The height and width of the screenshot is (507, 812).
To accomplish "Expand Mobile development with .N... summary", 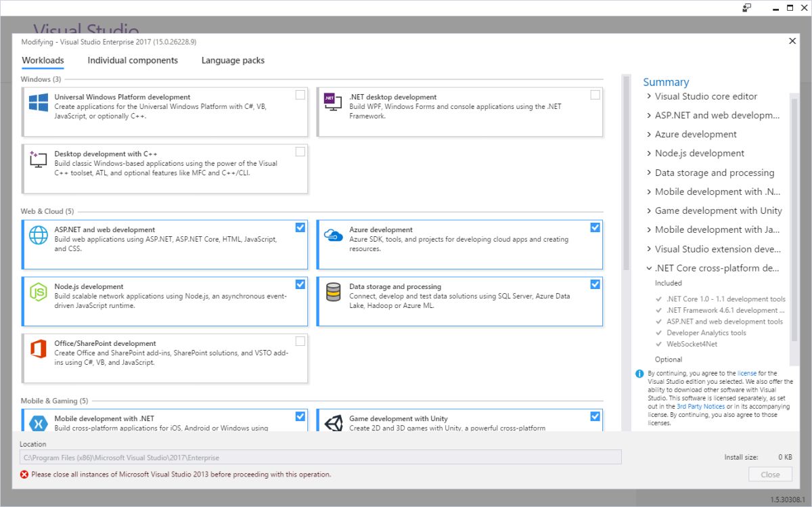I will 650,192.
